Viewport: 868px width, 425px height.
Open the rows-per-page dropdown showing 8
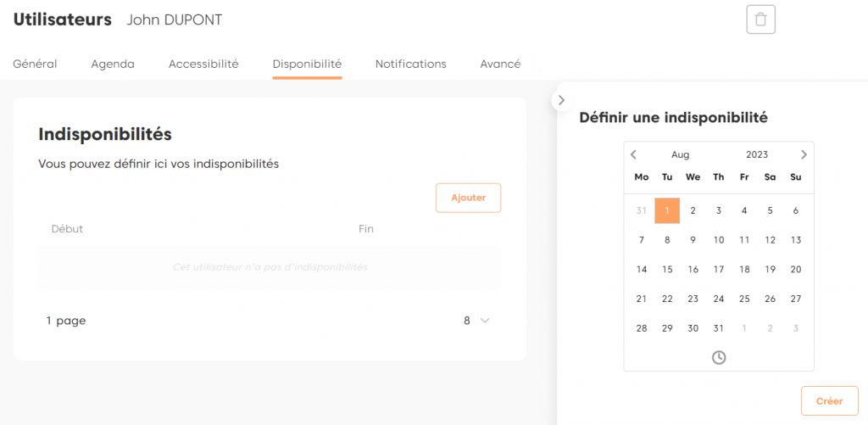point(476,321)
